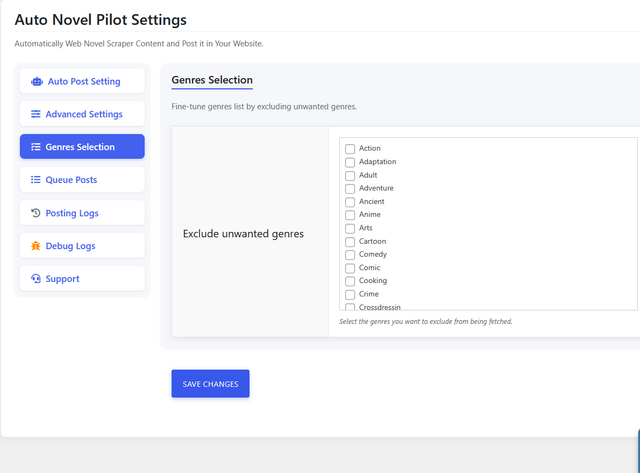Tick the Cooking genre checkbox
640x473 pixels.
(350, 281)
